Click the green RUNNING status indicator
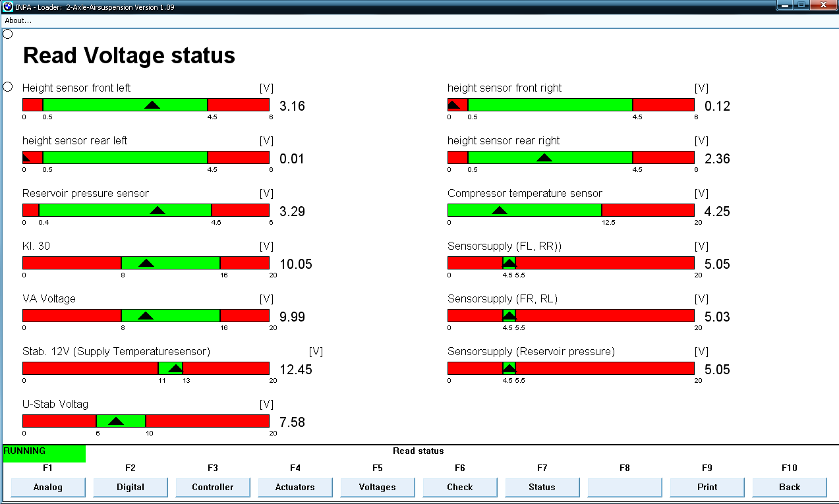The height and width of the screenshot is (504, 839). [x=44, y=453]
